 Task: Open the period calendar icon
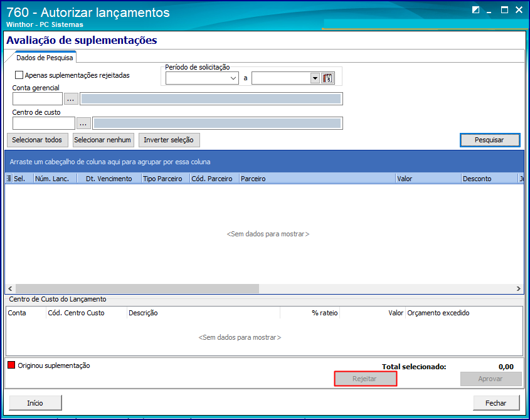327,78
